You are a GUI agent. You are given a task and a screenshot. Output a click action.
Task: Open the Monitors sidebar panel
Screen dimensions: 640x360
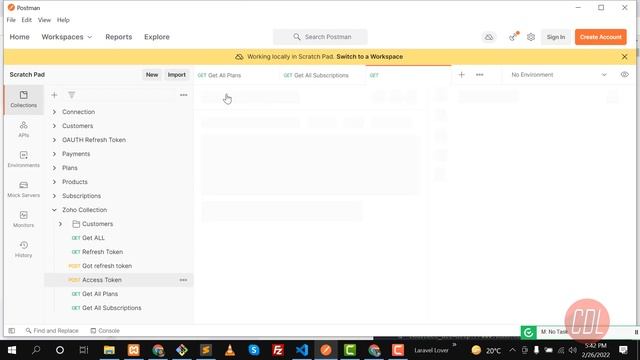coord(23,219)
